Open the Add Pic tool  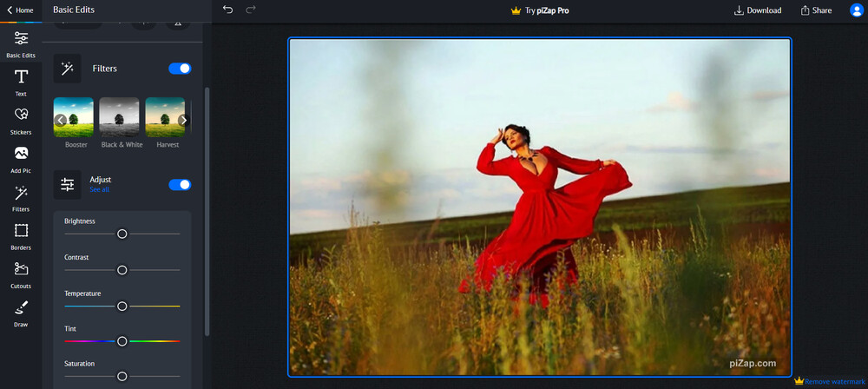point(21,160)
